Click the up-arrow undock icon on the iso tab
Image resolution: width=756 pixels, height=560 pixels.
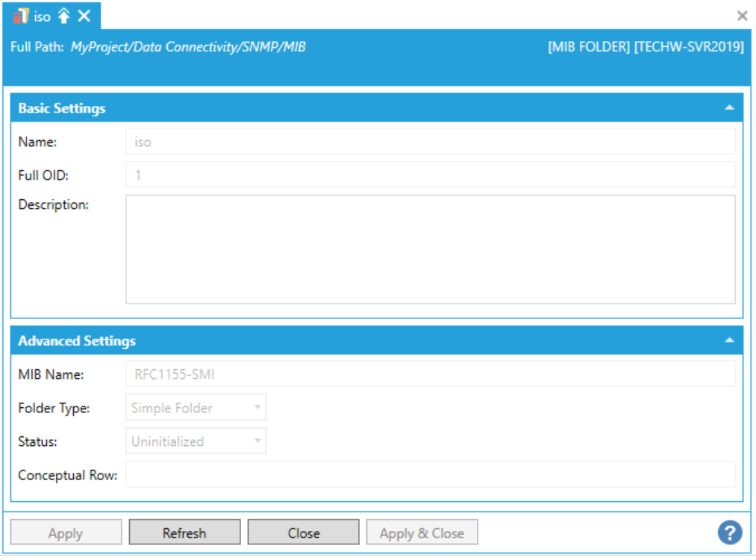64,16
